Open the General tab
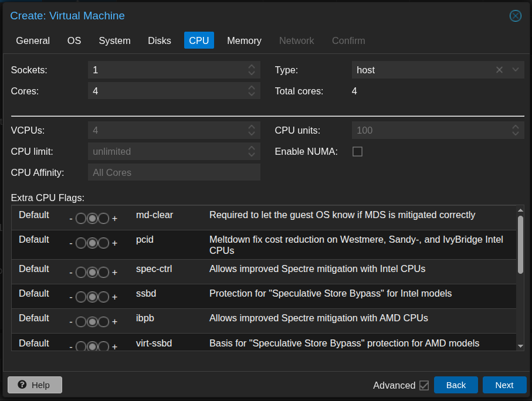Viewport: 532px width, 401px height. 33,40
